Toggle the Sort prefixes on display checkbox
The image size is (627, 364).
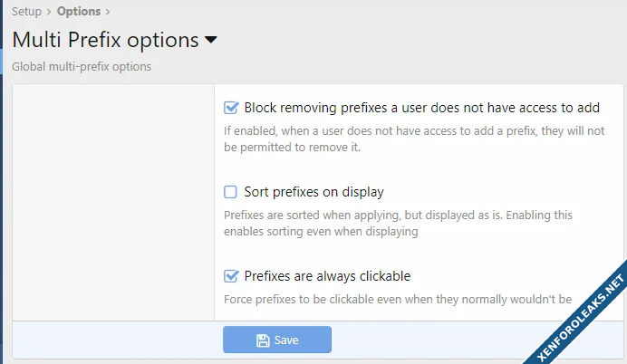click(231, 192)
